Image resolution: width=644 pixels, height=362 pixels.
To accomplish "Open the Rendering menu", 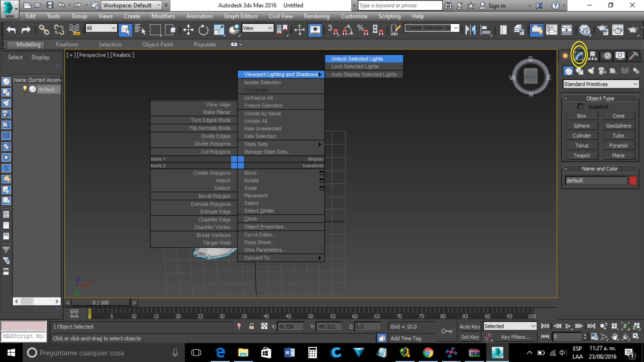I will tap(316, 16).
